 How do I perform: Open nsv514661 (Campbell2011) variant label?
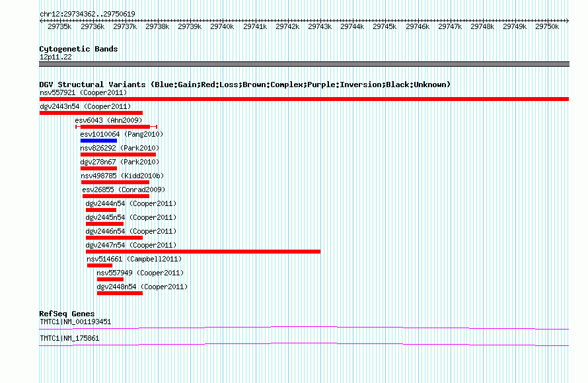coord(134,259)
